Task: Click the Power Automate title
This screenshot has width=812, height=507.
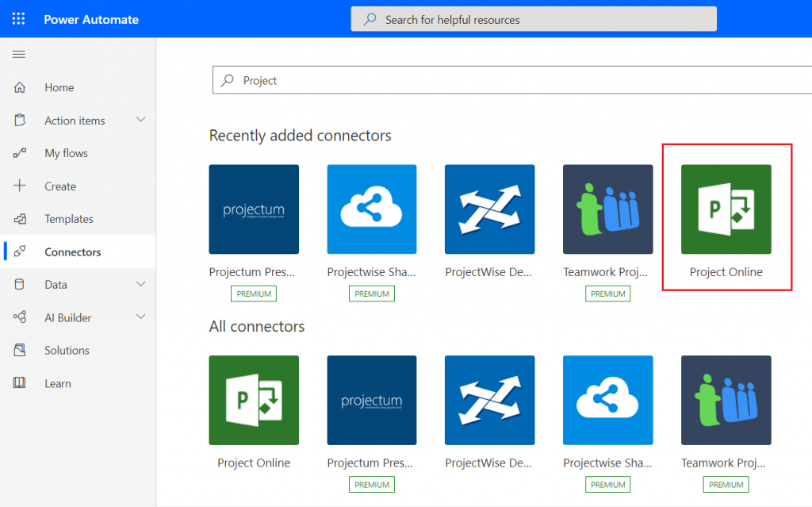Action: pos(91,20)
